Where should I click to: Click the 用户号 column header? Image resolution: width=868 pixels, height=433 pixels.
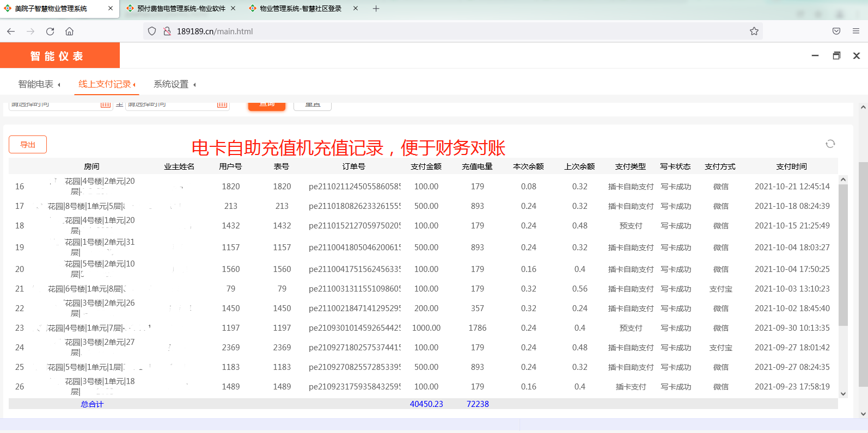230,166
